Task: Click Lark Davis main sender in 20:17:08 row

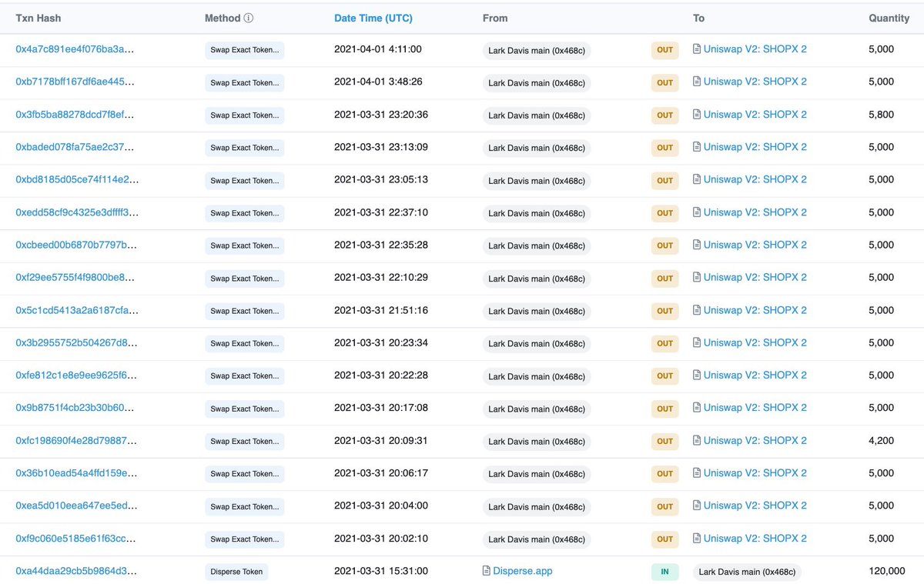Action: click(x=537, y=409)
